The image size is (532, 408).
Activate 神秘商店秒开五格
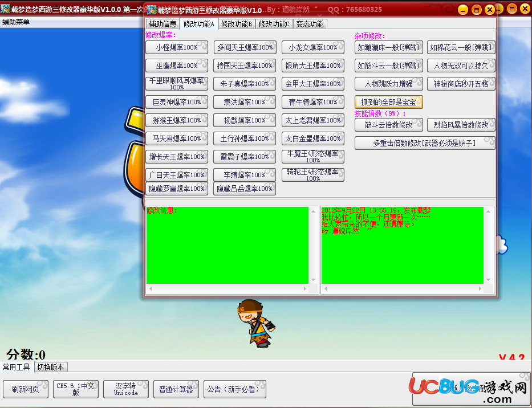point(461,84)
